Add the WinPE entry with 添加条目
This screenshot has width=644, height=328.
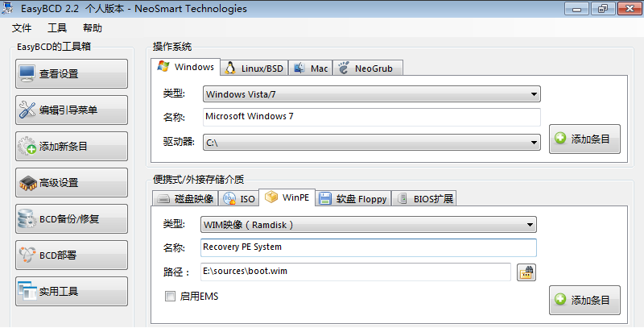tap(584, 300)
